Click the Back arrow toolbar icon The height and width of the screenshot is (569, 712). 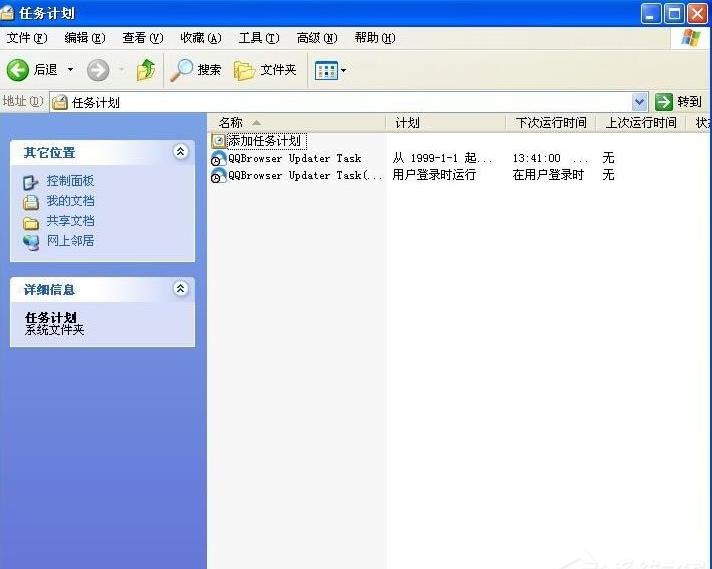[x=18, y=70]
